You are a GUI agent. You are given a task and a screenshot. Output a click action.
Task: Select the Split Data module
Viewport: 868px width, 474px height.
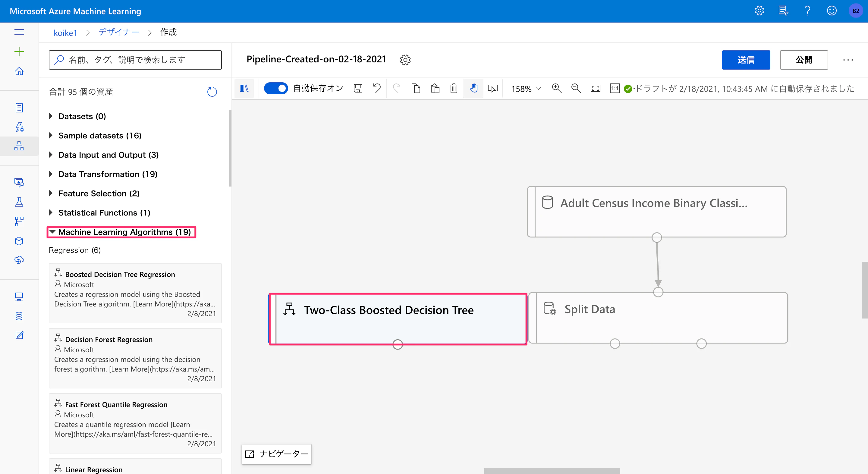point(658,318)
